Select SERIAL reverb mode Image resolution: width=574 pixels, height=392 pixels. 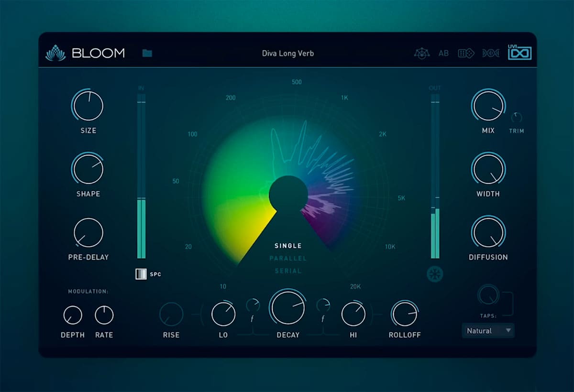point(288,271)
